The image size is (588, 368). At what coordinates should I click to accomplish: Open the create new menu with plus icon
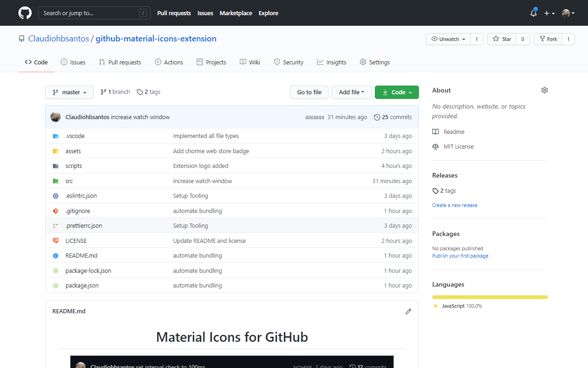click(549, 13)
